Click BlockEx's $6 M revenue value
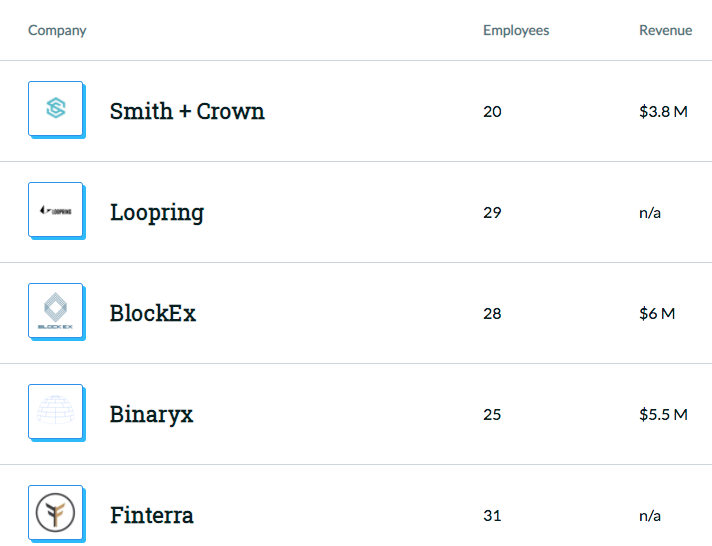 pos(657,313)
